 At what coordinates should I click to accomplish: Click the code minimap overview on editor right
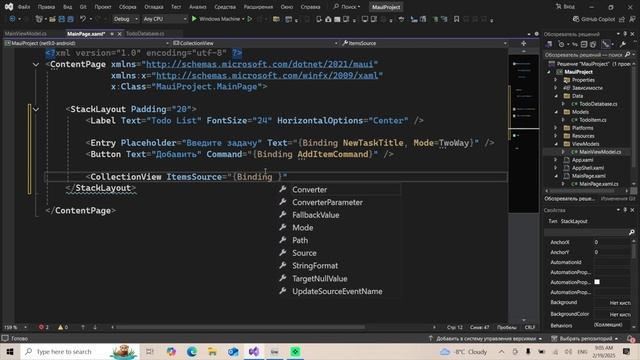tap(523, 133)
